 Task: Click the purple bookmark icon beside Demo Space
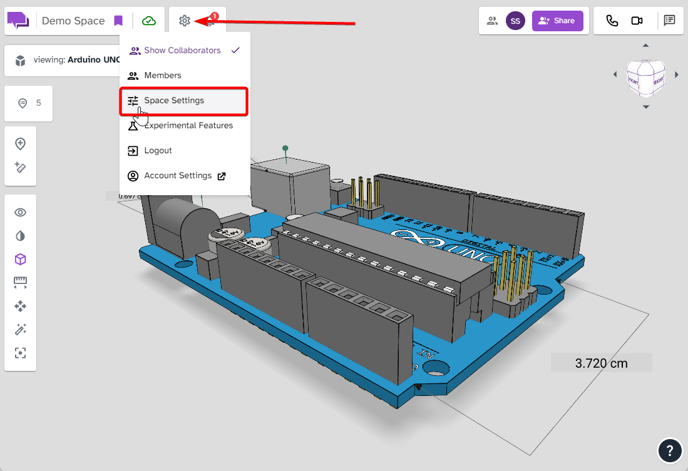[x=118, y=21]
